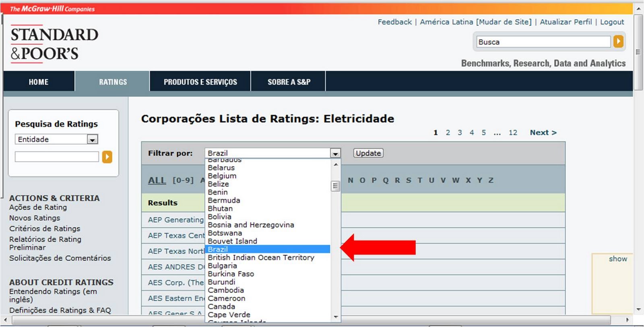Choose Cameroon in the country list

click(267, 298)
